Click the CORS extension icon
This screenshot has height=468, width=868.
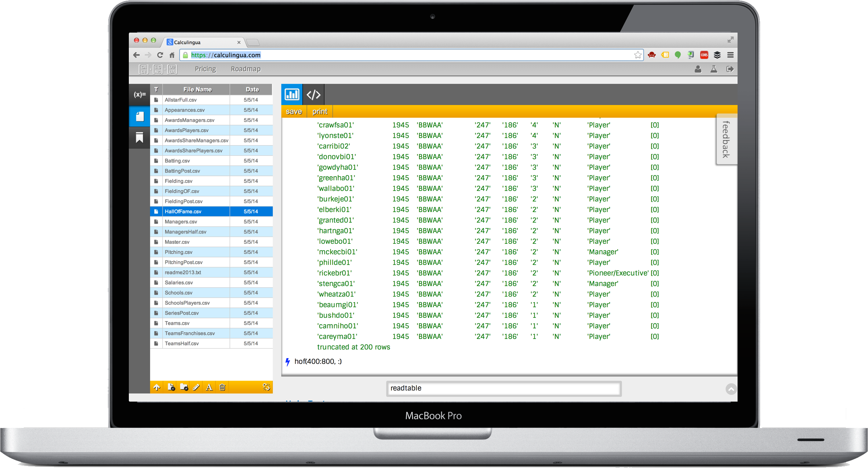[704, 55]
